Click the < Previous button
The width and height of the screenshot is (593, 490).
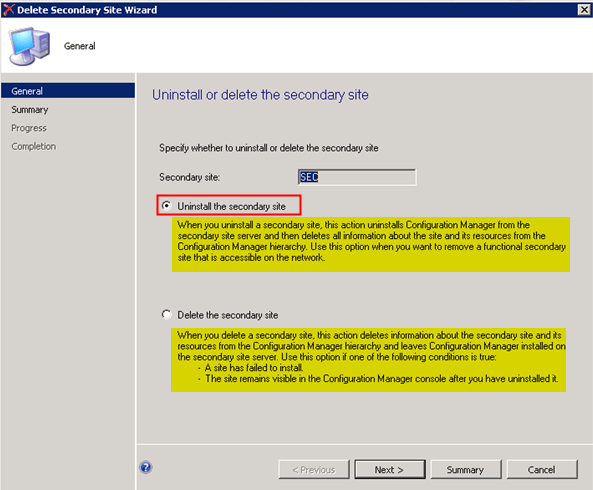tap(314, 470)
